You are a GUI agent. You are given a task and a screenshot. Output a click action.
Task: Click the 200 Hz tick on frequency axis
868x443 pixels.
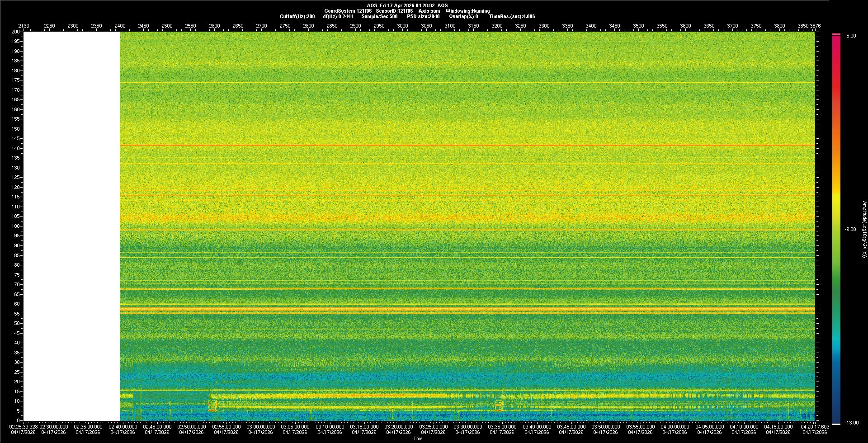[16, 32]
